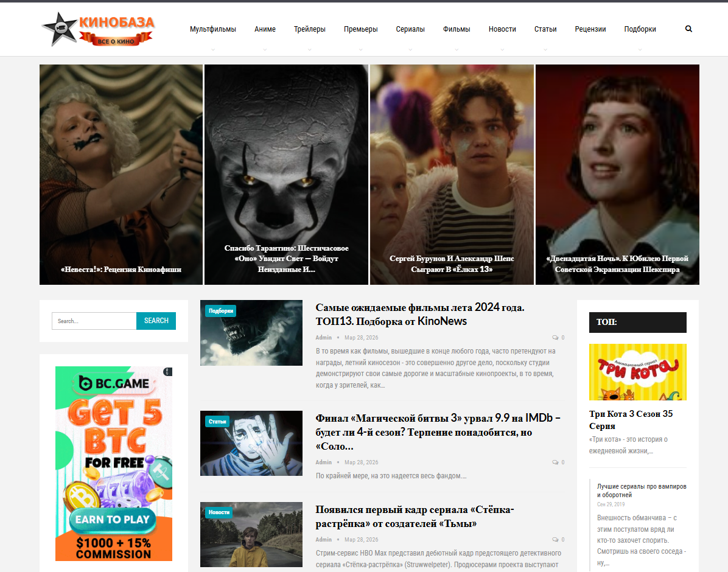Focus the Search... input field

pyautogui.click(x=94, y=321)
